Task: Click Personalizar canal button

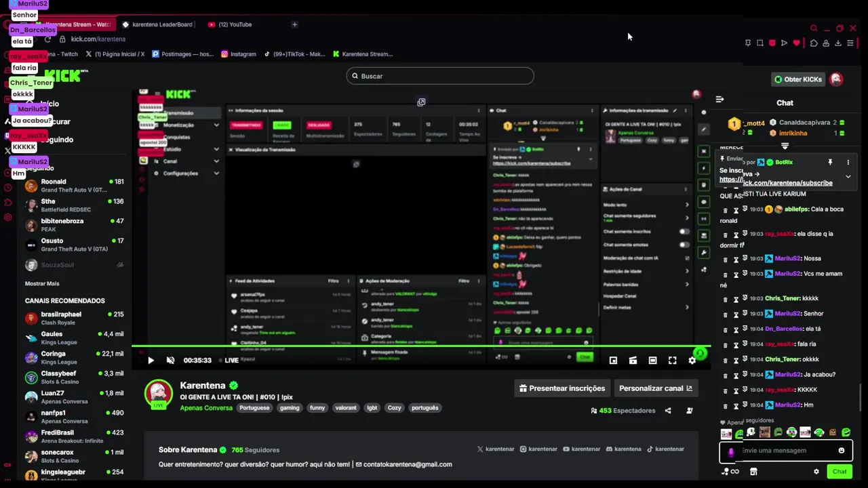Action: tap(656, 388)
